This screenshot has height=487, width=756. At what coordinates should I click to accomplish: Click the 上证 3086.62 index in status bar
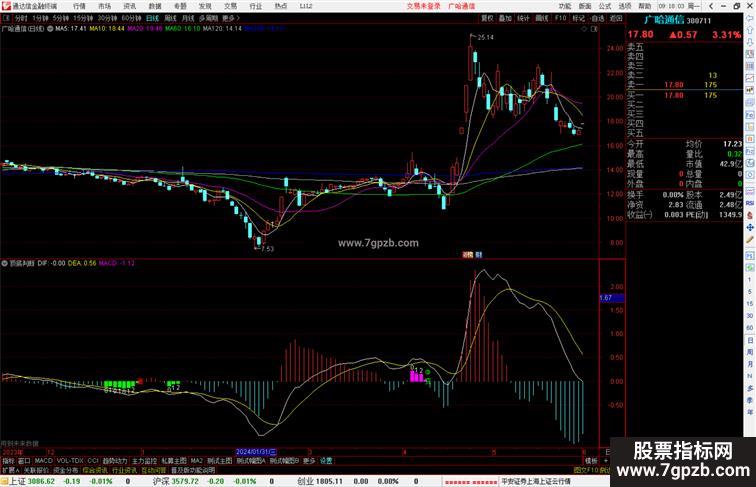pos(32,481)
